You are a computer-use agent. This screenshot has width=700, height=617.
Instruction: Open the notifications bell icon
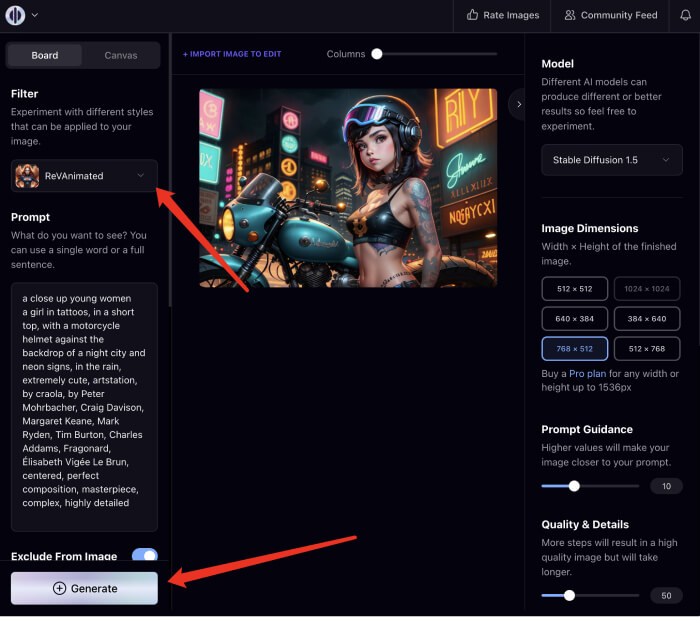(685, 15)
